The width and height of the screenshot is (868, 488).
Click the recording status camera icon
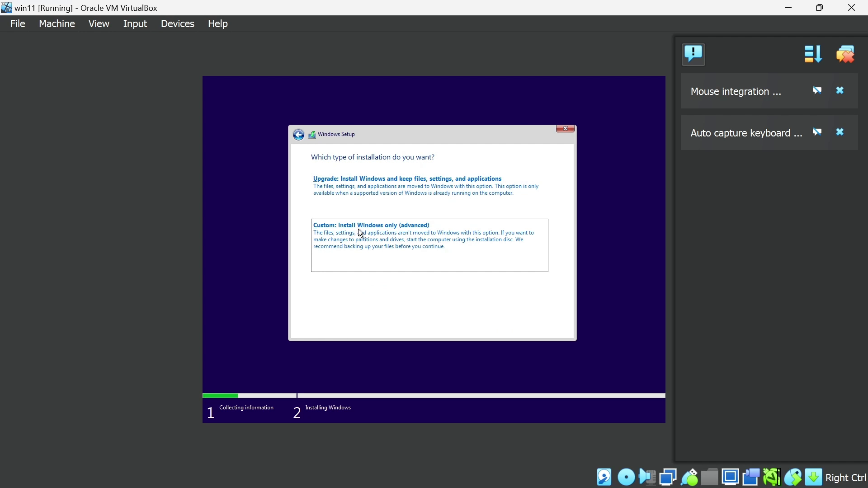pyautogui.click(x=751, y=477)
